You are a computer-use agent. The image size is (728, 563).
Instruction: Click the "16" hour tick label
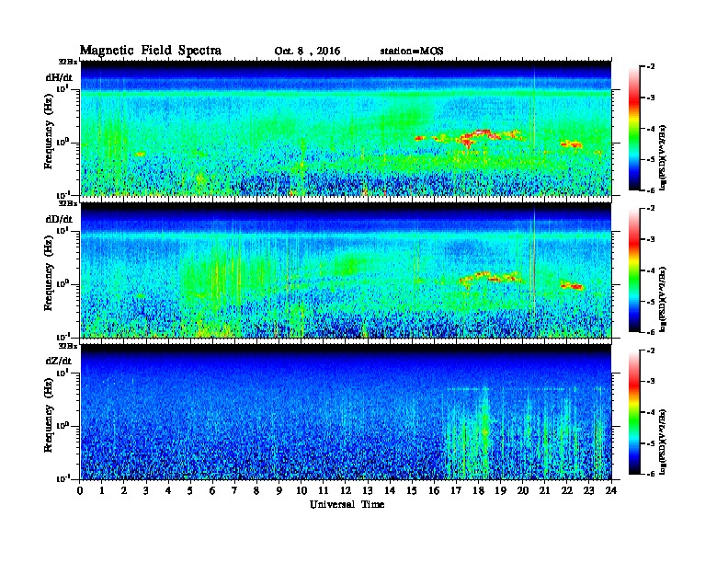[434, 490]
